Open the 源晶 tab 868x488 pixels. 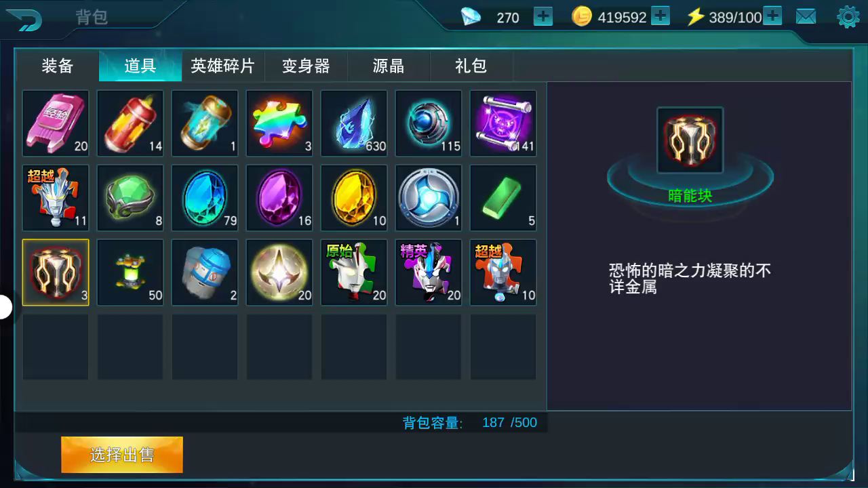click(x=389, y=66)
